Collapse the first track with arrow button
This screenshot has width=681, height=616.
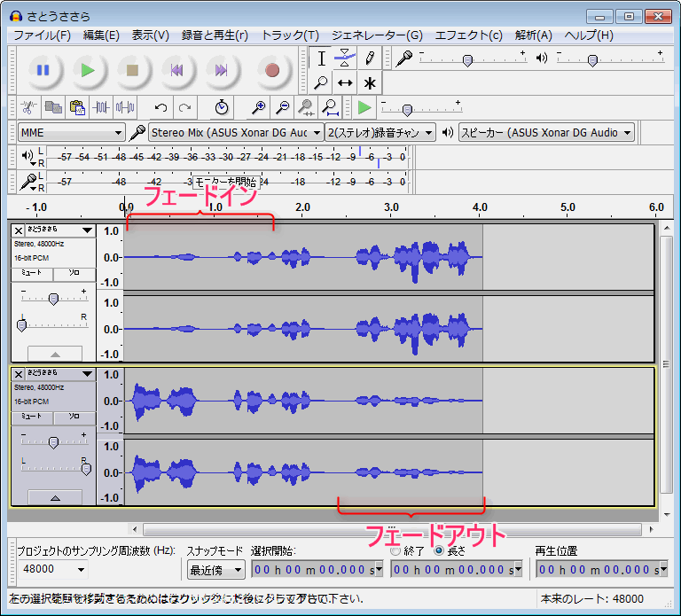[55, 354]
